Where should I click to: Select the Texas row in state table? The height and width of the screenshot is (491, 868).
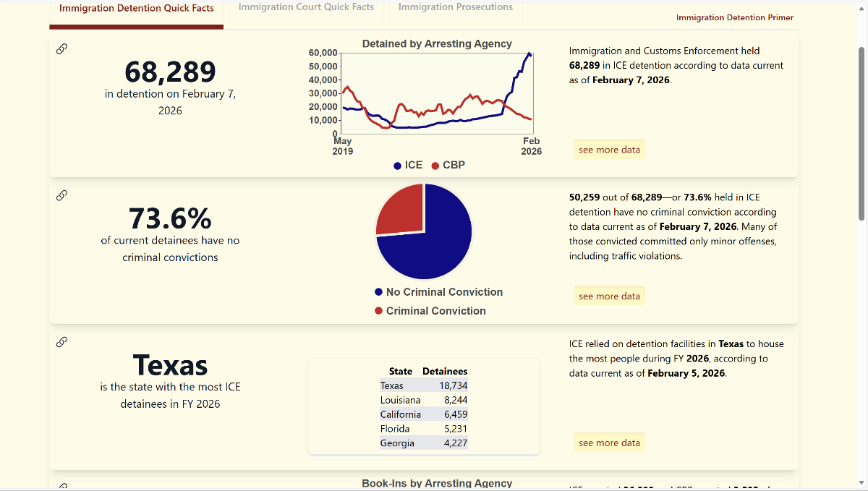tap(424, 385)
